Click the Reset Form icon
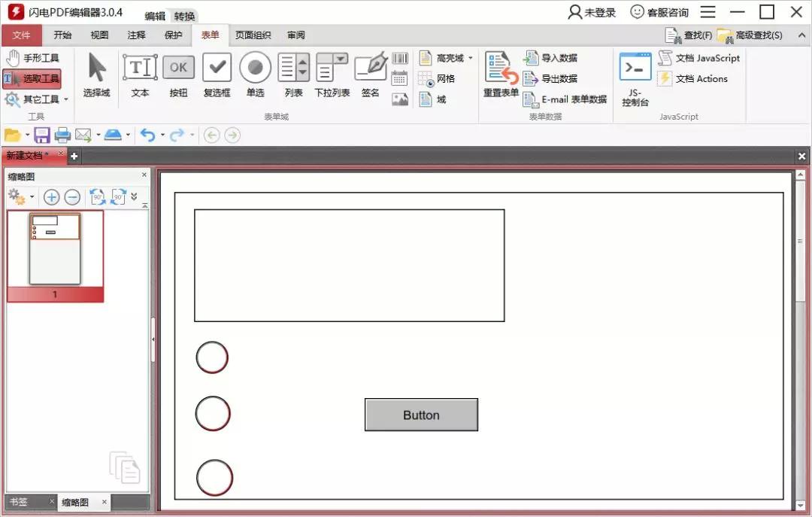 click(x=501, y=75)
